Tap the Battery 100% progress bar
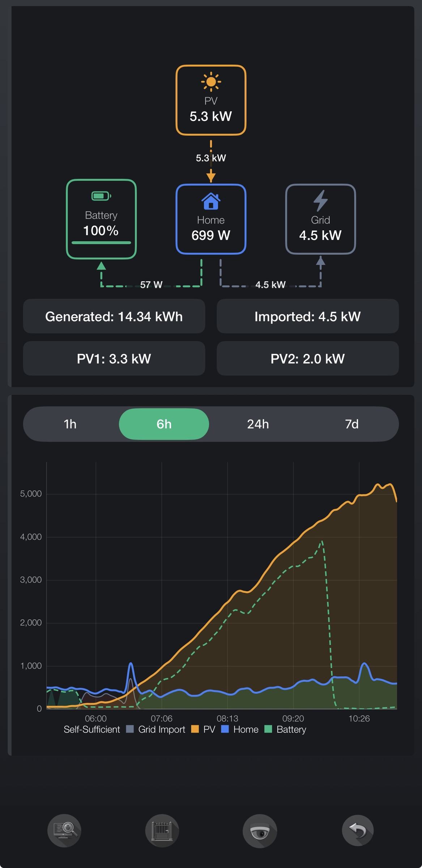422x868 pixels. tap(101, 243)
